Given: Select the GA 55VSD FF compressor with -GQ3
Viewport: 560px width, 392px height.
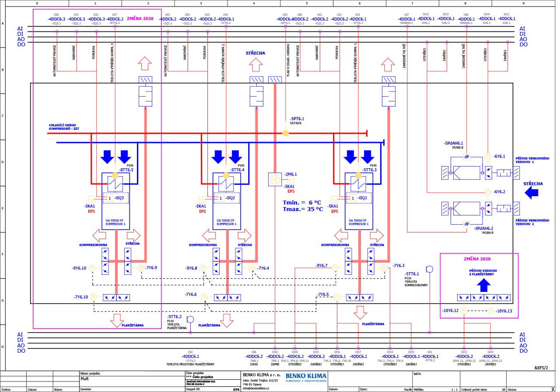Looking at the screenshot, I should point(115,200).
